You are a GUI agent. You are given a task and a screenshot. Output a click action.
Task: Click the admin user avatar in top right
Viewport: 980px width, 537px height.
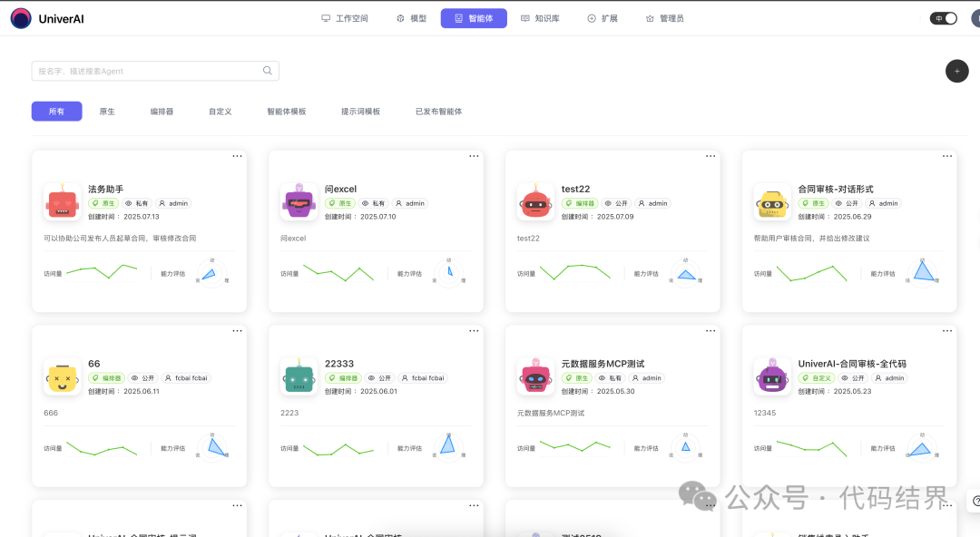[975, 18]
